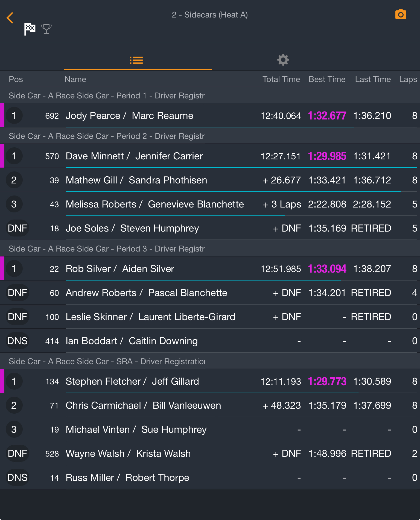Click the Pos column header
This screenshot has width=420, height=520.
(16, 79)
